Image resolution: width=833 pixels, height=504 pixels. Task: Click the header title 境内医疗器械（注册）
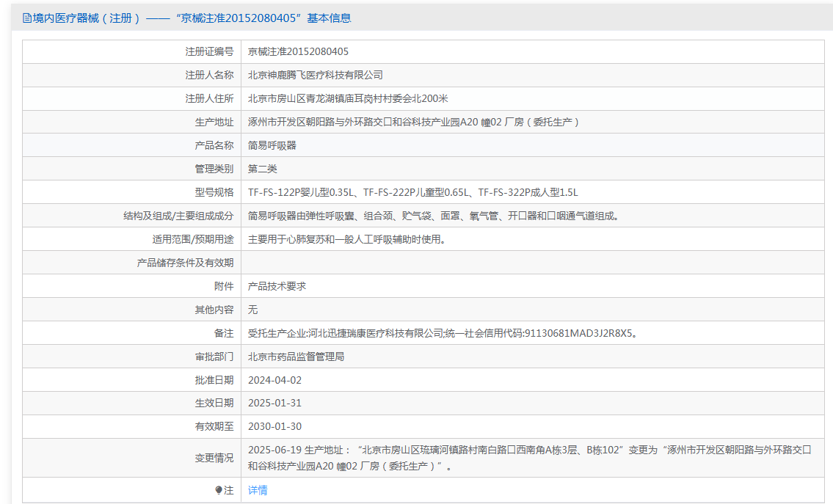pos(87,18)
